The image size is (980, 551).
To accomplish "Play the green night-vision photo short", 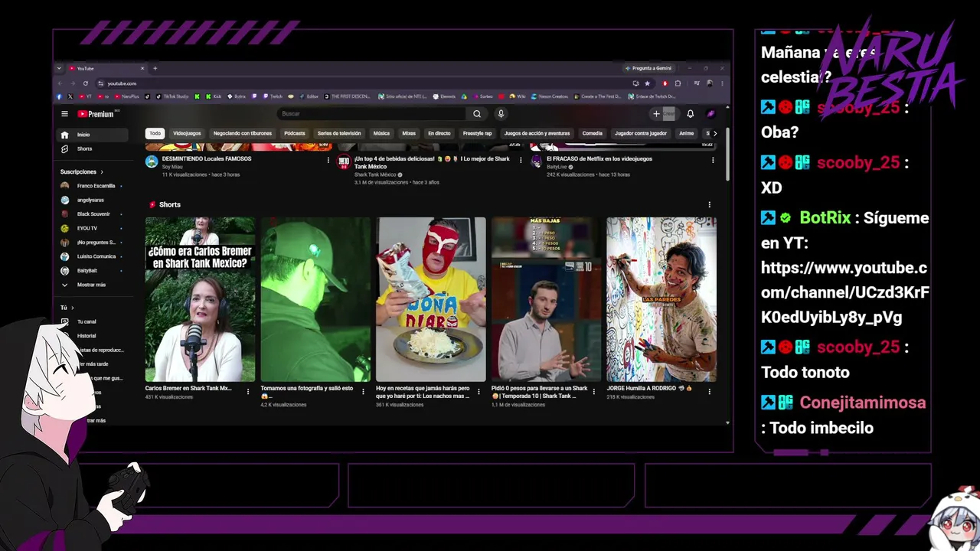I will tap(315, 299).
